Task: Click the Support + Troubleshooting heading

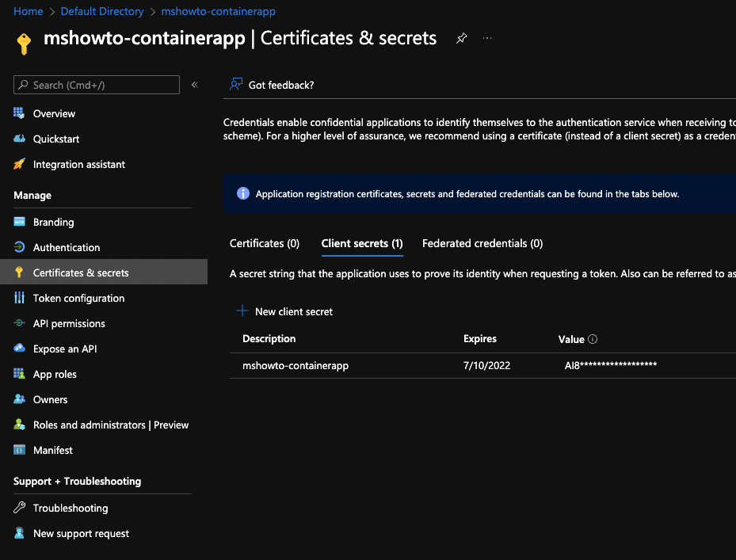Action: coord(77,481)
